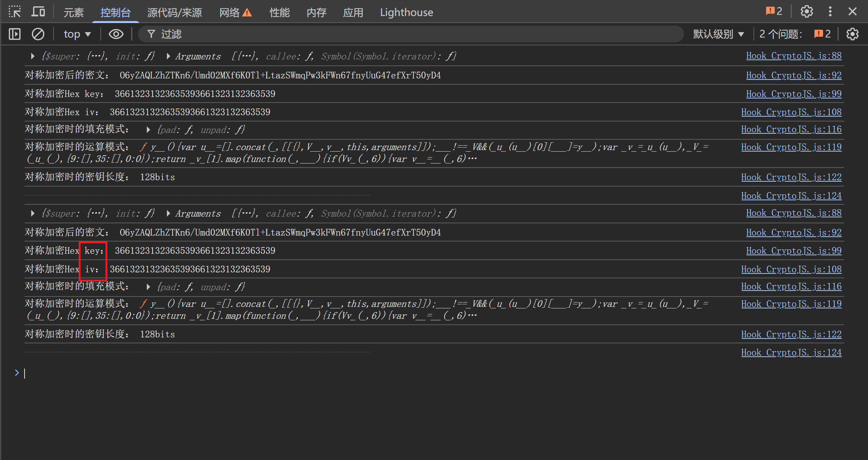This screenshot has height=460, width=868.
Task: Select the first Hex key value
Action: pyautogui.click(x=195, y=94)
